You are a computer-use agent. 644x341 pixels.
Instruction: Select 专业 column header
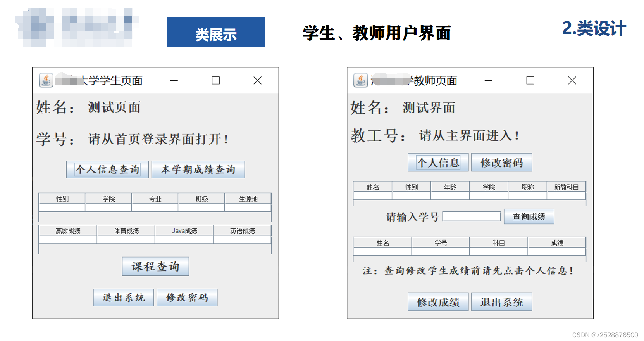tap(155, 199)
